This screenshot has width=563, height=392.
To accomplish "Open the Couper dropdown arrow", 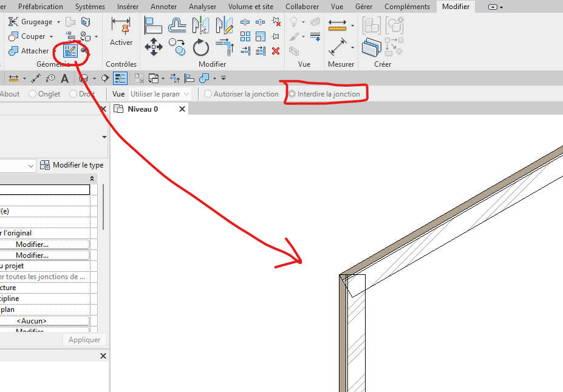I will tap(52, 36).
